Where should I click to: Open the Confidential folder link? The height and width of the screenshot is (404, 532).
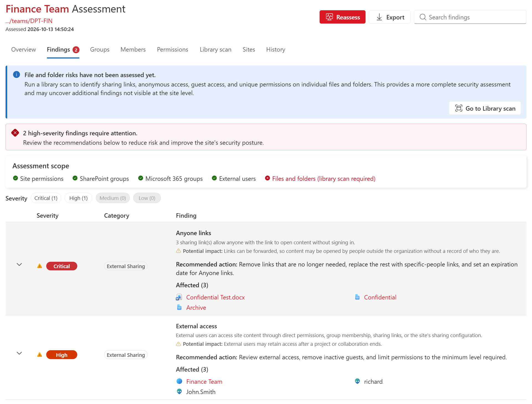click(x=380, y=297)
